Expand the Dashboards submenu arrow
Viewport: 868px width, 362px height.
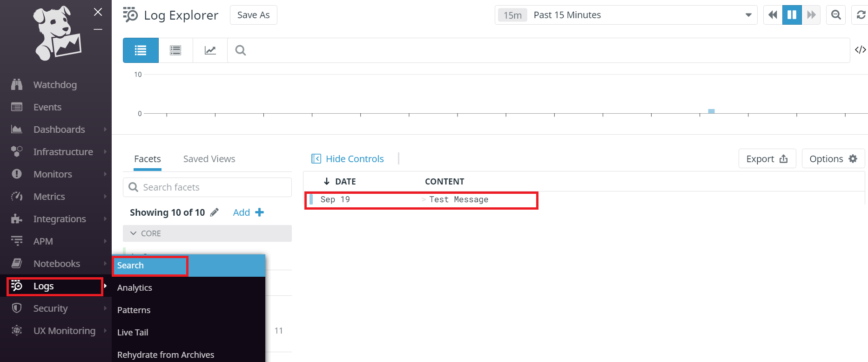coord(105,130)
